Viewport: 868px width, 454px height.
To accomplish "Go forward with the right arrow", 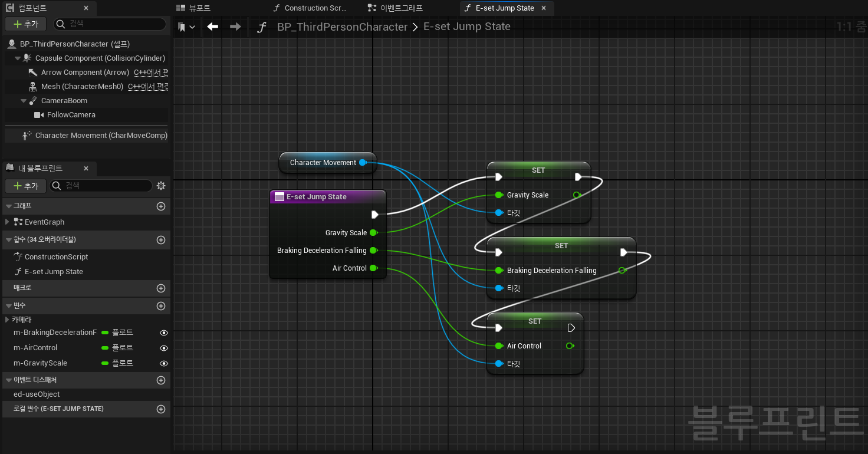I will pyautogui.click(x=235, y=27).
